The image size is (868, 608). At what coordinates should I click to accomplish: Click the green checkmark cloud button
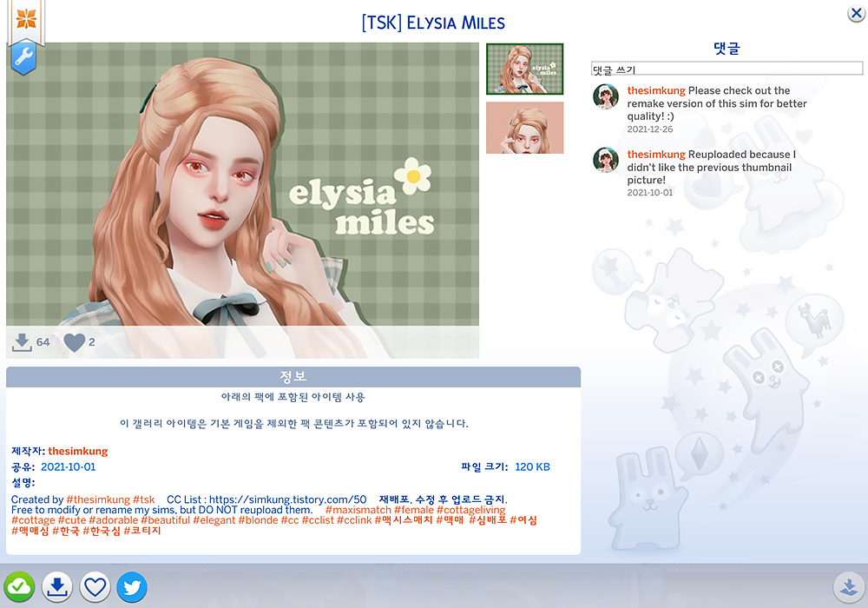(19, 587)
